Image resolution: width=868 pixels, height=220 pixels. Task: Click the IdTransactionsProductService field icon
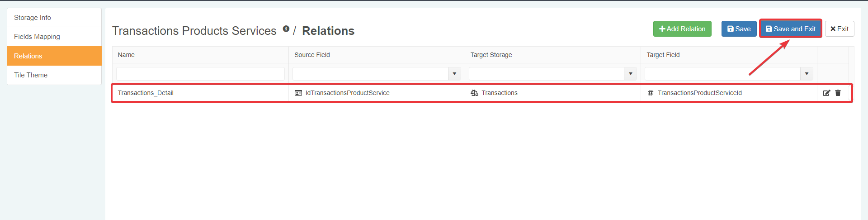tap(298, 93)
